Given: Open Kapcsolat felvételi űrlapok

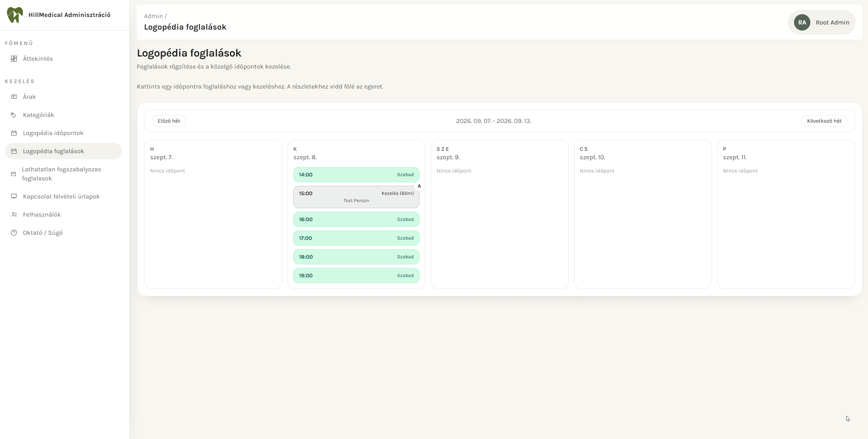Looking at the screenshot, I should tap(63, 197).
